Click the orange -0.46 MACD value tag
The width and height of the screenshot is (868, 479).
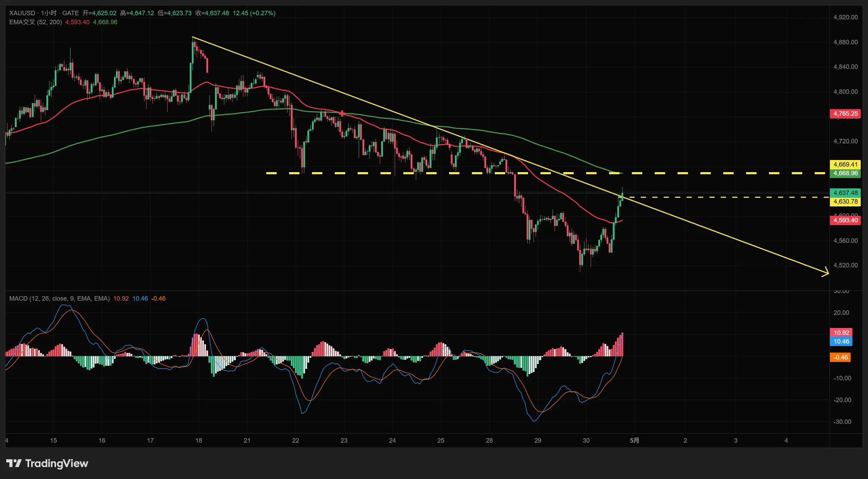point(840,357)
